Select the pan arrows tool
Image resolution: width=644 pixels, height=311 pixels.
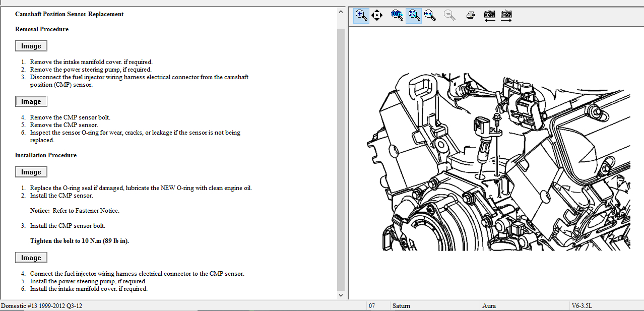377,15
